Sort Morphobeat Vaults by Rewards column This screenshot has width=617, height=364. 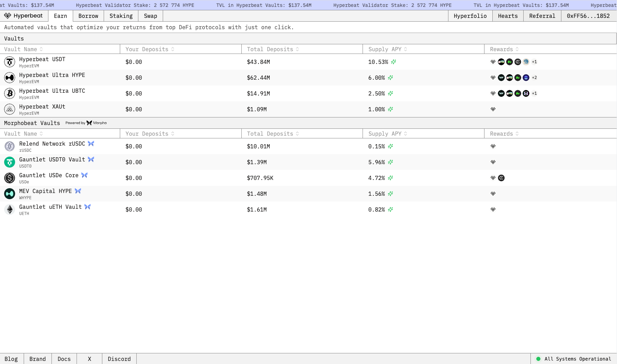[x=504, y=134]
